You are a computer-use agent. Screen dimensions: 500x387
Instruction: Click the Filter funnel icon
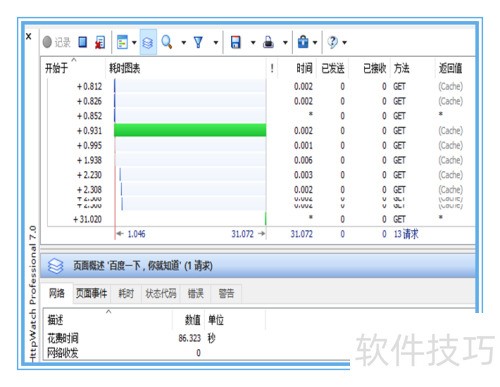198,42
